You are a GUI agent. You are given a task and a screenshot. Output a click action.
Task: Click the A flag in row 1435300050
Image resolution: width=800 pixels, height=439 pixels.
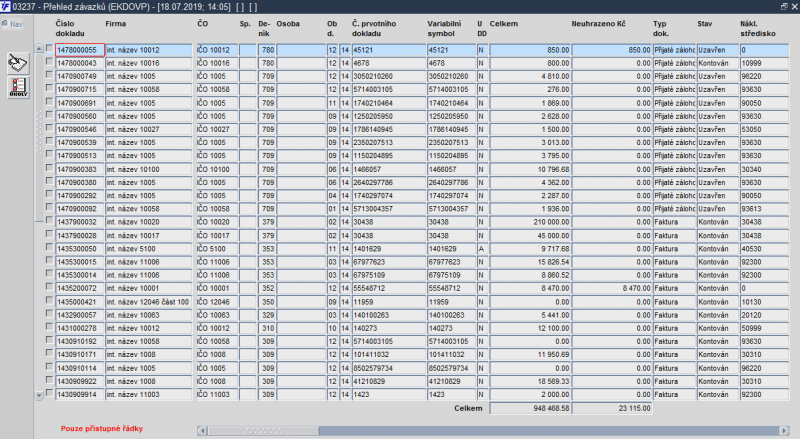[x=482, y=249]
